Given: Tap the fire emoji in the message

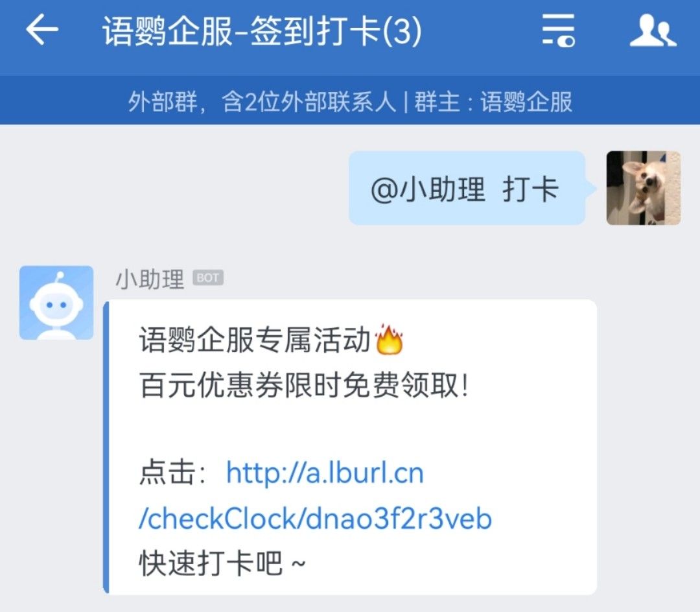Looking at the screenshot, I should 390,339.
